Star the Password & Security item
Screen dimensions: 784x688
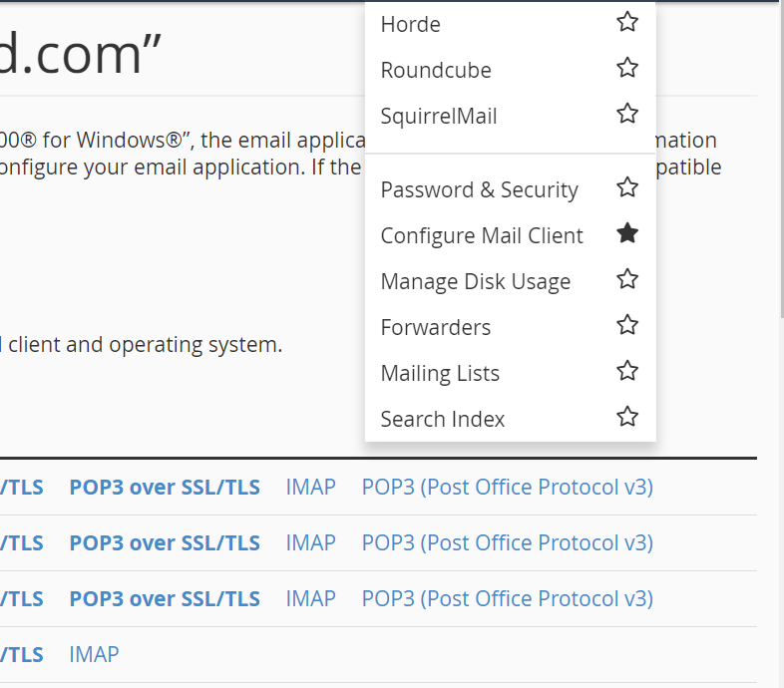(x=626, y=187)
